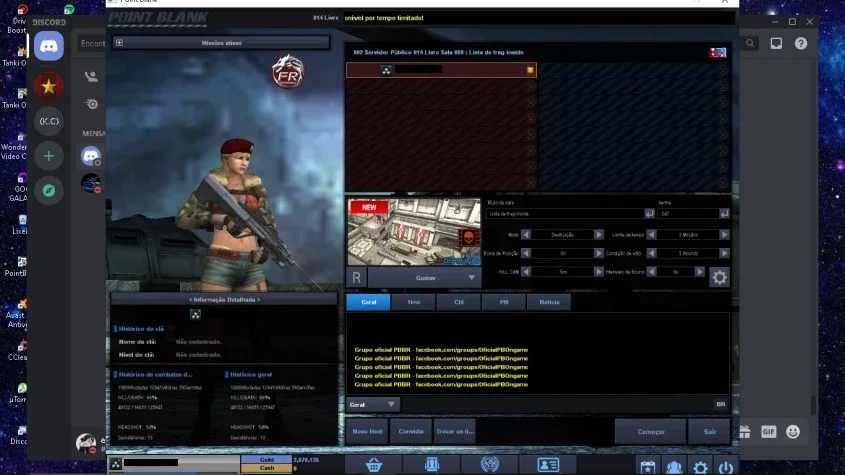Open the calendar events icon

click(x=648, y=467)
